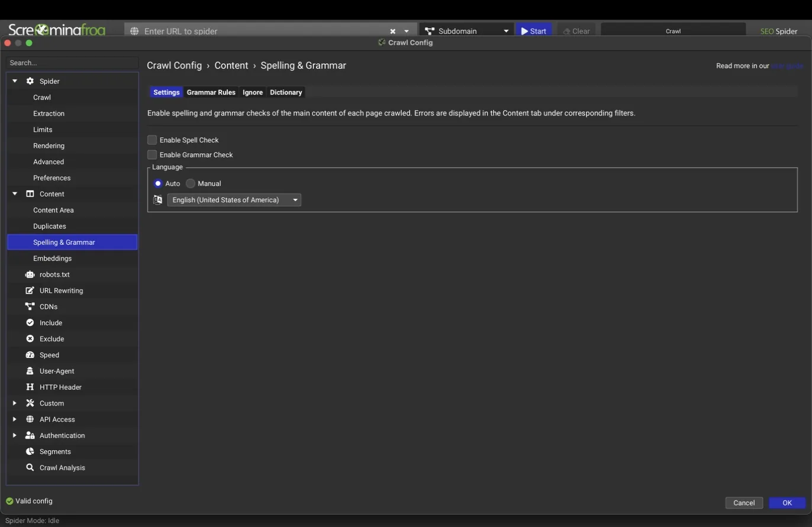Click the Segments pie chart icon
Screen dimensions: 812x527
(30, 451)
